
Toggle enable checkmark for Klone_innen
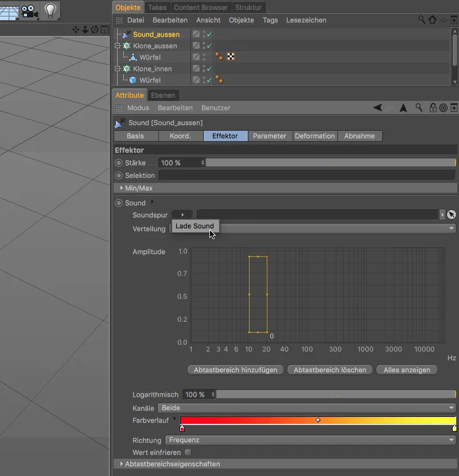(209, 69)
